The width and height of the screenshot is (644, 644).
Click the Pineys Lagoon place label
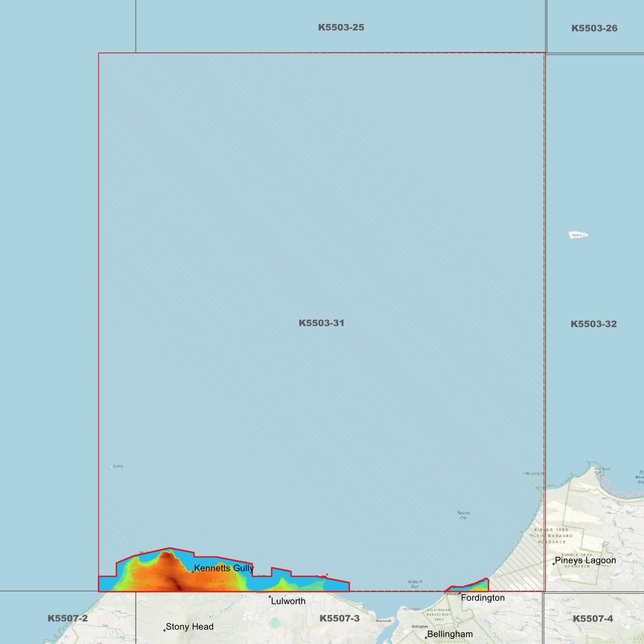click(586, 561)
